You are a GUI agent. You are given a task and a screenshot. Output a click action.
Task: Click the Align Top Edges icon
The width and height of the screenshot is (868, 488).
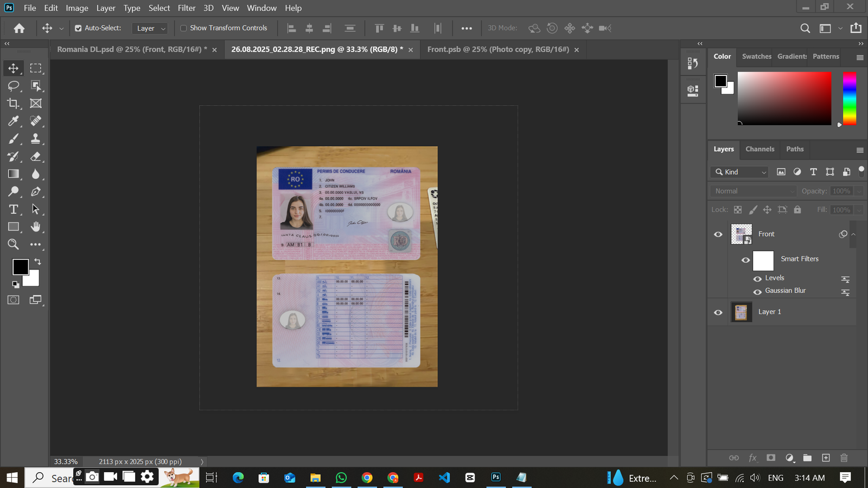pyautogui.click(x=379, y=28)
